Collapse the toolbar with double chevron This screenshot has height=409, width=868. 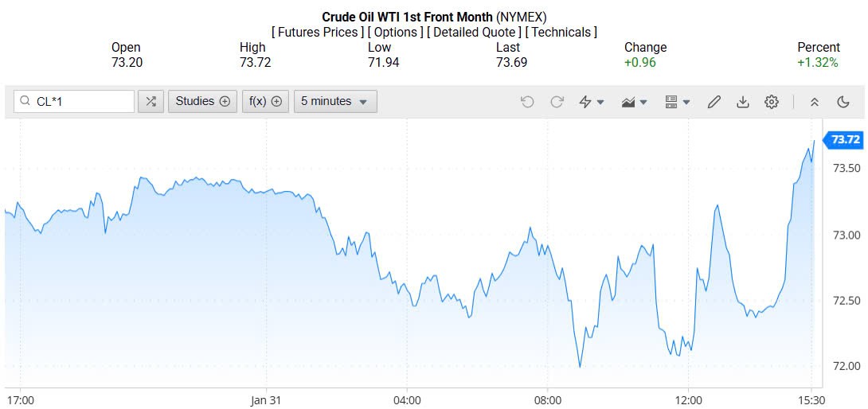click(x=815, y=102)
